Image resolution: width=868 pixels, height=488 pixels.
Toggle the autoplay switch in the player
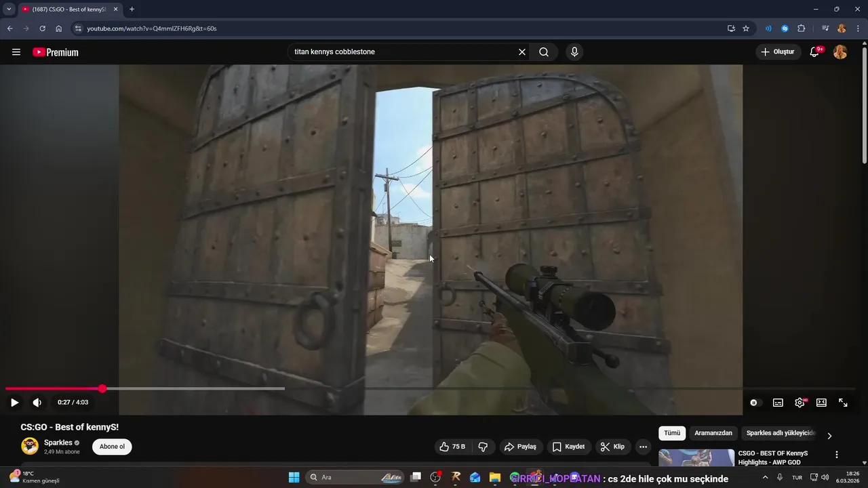click(x=755, y=403)
